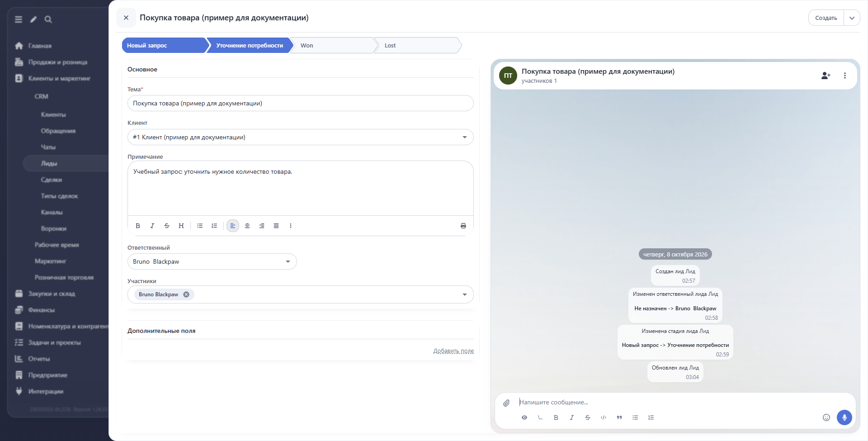Image resolution: width=868 pixels, height=441 pixels.
Task: Click the hamburger menu icon in the sidebar
Action: pos(19,19)
